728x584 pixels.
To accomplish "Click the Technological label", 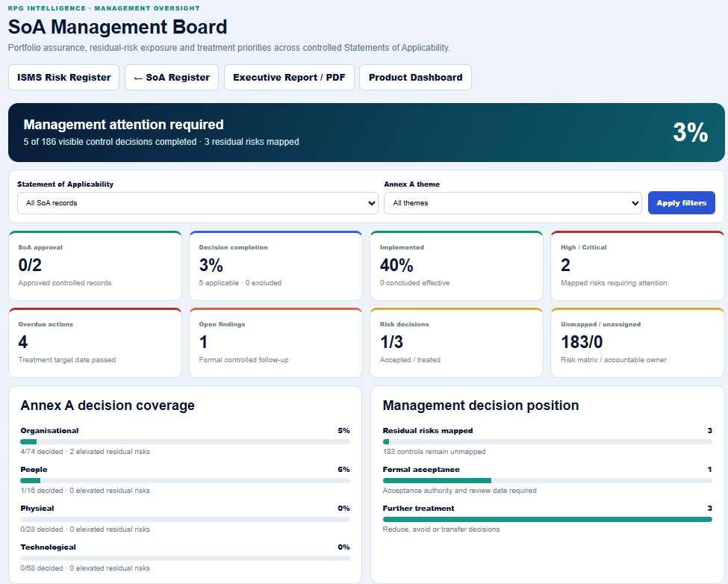I will click(x=49, y=547).
